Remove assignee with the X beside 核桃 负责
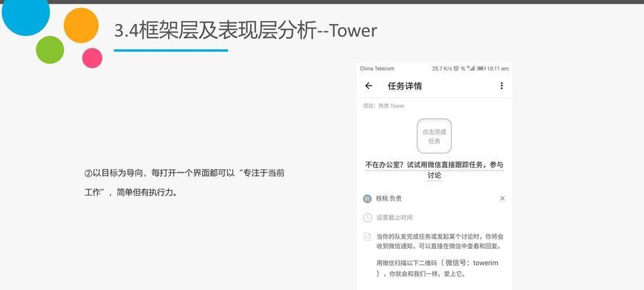The image size is (644, 290). coord(502,199)
